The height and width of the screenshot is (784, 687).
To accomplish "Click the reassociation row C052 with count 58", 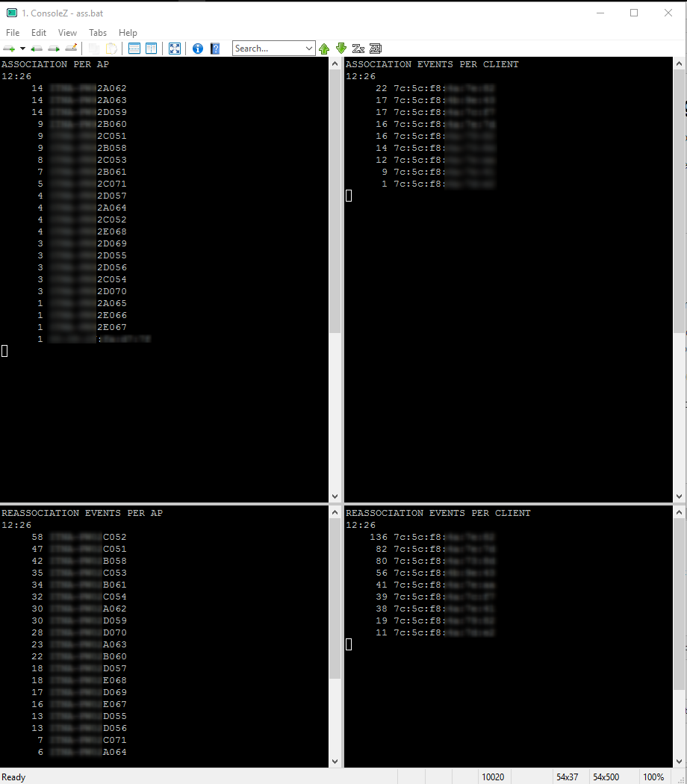I will click(x=79, y=537).
